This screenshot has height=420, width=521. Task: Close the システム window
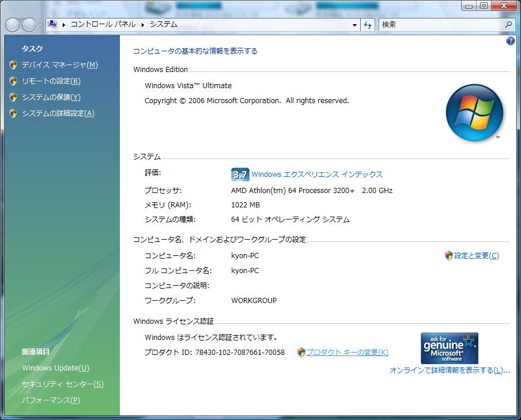pyautogui.click(x=504, y=5)
